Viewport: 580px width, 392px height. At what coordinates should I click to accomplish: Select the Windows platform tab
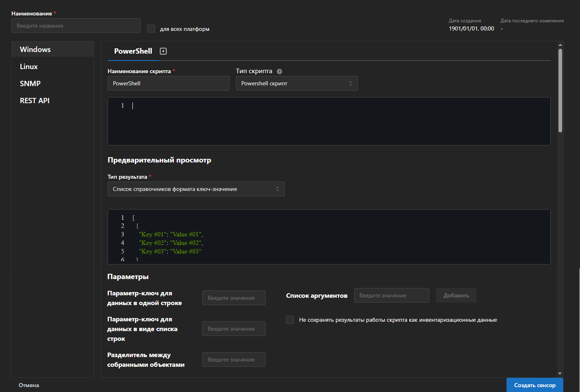click(35, 50)
